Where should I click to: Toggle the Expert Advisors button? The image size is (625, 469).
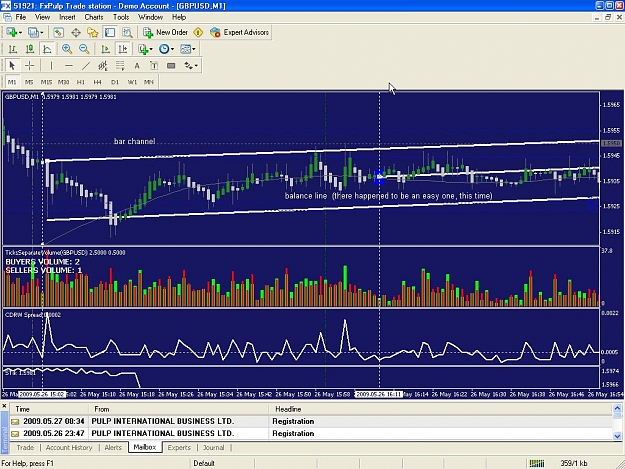pos(240,33)
